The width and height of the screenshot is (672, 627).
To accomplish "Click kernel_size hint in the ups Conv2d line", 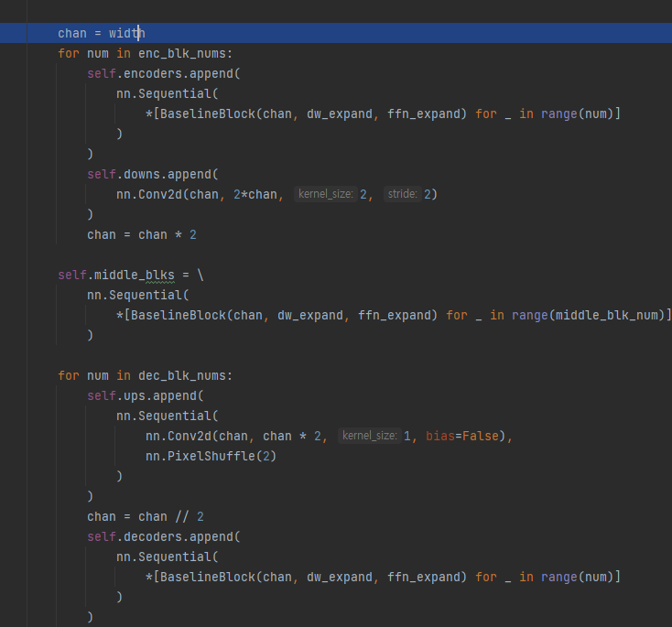I will click(370, 436).
